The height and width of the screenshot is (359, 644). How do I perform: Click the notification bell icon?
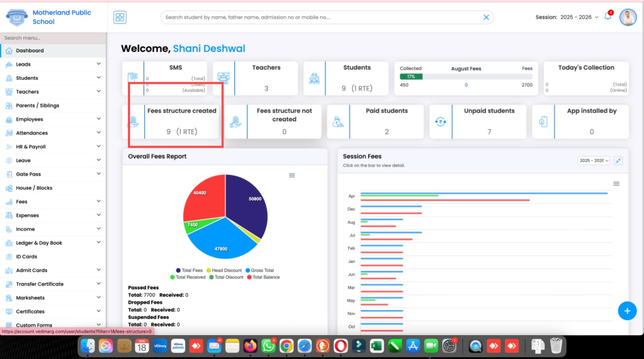click(608, 17)
